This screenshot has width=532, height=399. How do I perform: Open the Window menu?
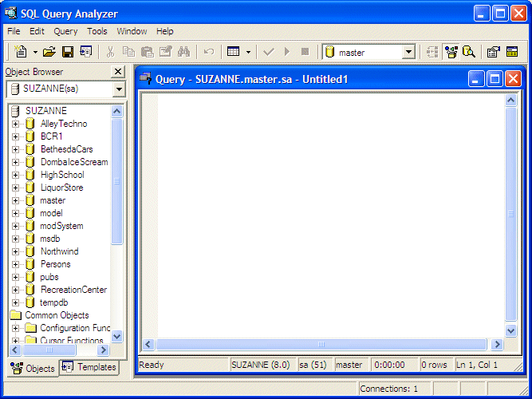[x=132, y=31]
